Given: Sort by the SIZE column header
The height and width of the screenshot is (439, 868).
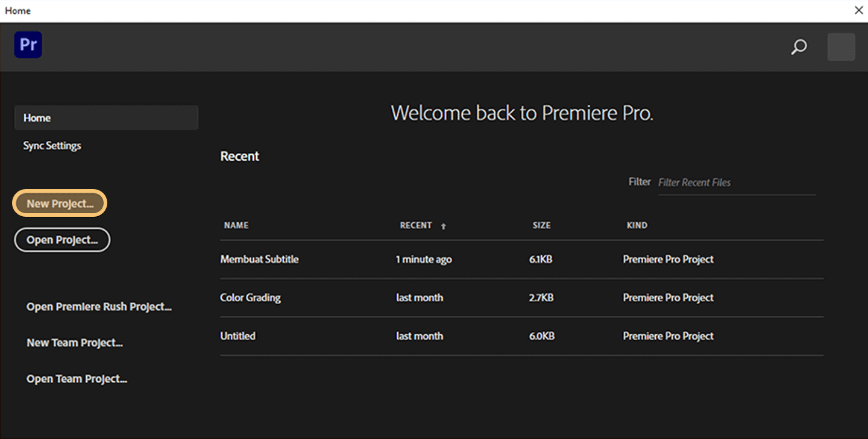Looking at the screenshot, I should [x=541, y=225].
